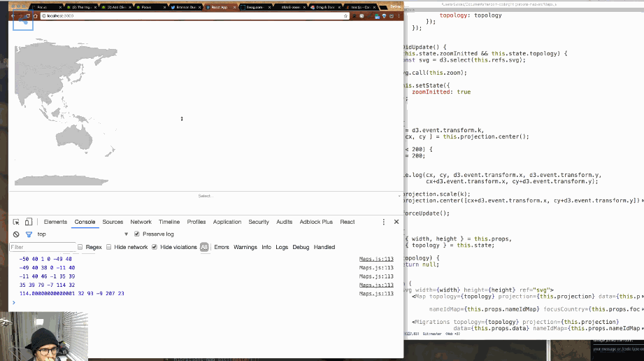Reload the localhost page
The height and width of the screenshot is (361, 644).
pos(28,15)
